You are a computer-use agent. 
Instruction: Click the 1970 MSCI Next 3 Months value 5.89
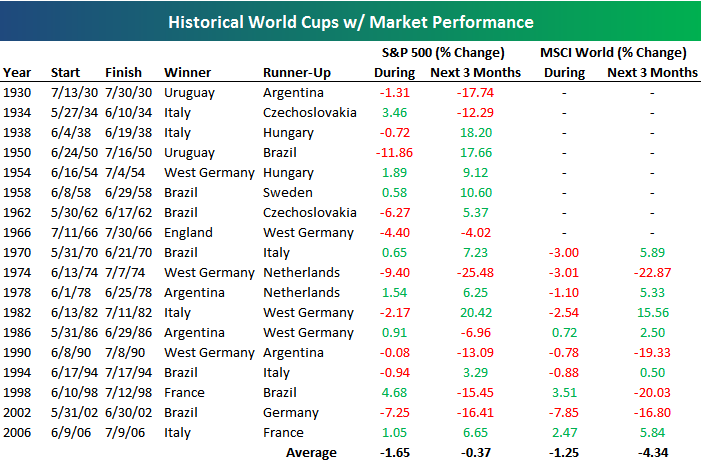click(652, 253)
